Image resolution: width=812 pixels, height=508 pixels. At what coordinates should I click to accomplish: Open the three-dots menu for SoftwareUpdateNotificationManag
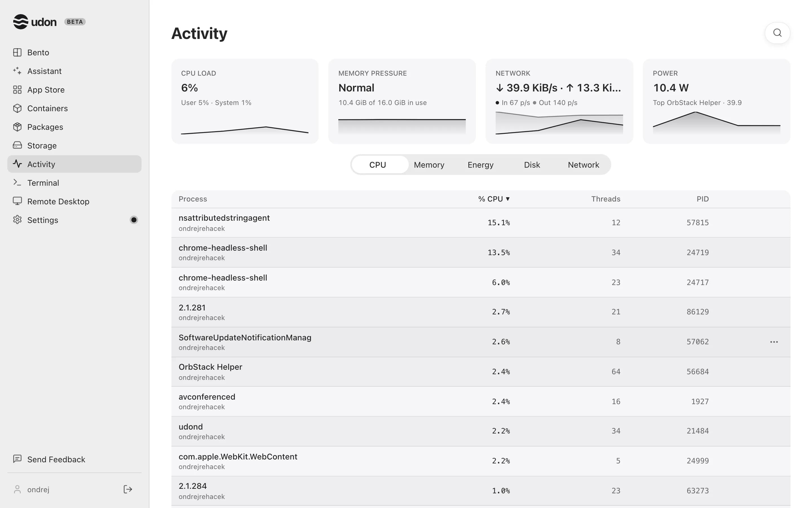tap(774, 342)
